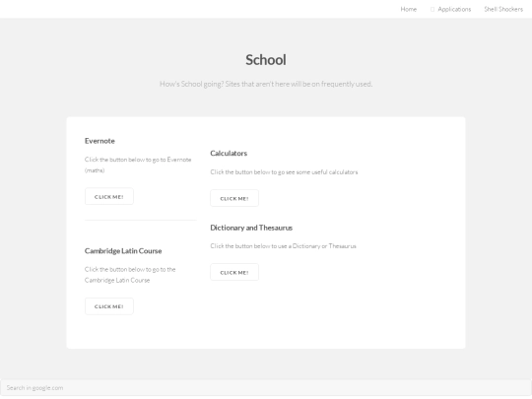Click description text for Cambridge Latin Course
532x399 pixels.
(130, 275)
